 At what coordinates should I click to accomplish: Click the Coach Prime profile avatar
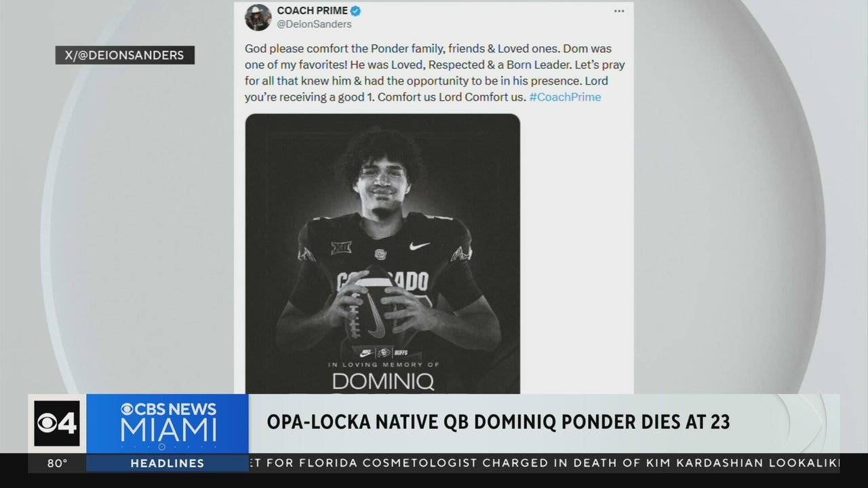click(x=258, y=17)
